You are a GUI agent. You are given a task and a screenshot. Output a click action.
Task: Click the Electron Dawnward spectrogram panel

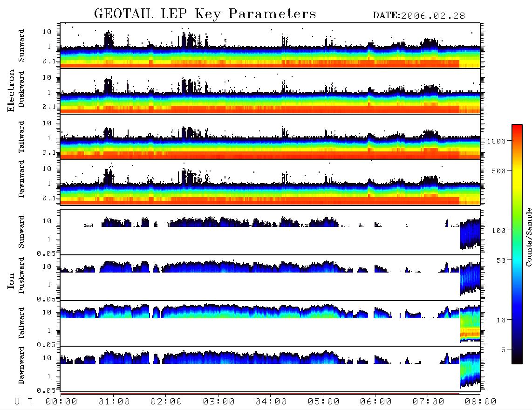point(270,183)
